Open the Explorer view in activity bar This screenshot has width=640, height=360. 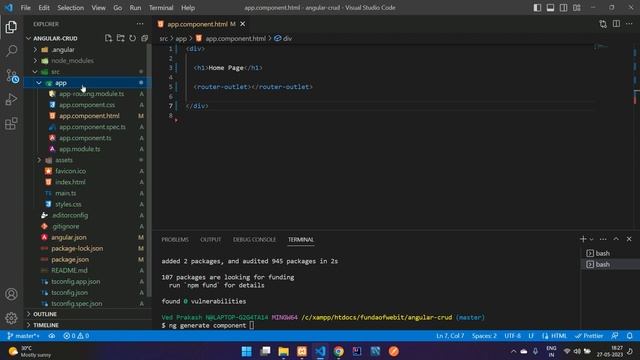pyautogui.click(x=11, y=27)
